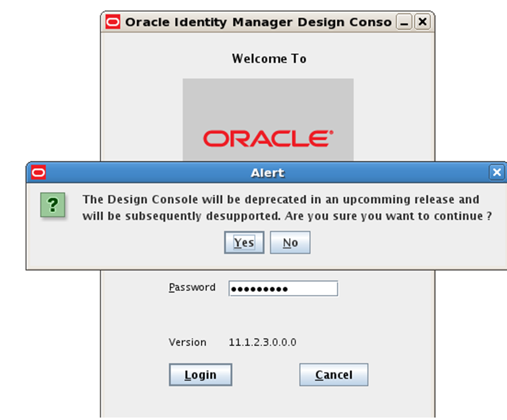This screenshot has width=507, height=420.
Task: Cancel the Design Console login
Action: point(333,374)
